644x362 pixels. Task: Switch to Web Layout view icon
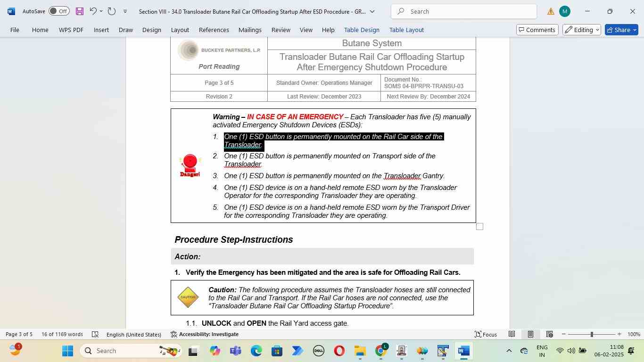[549, 334]
